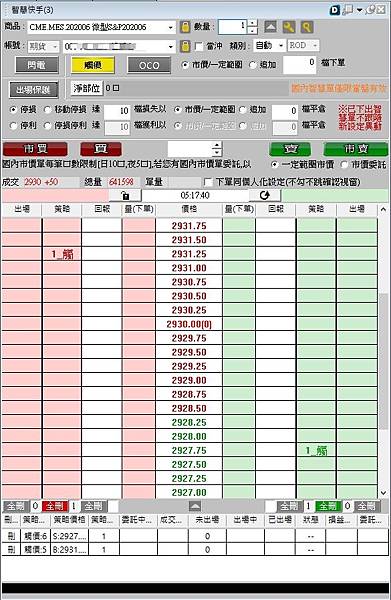Screen dimensions: 391x600
Task: Click the B:2931 strategy price cell
Action: 69,550
